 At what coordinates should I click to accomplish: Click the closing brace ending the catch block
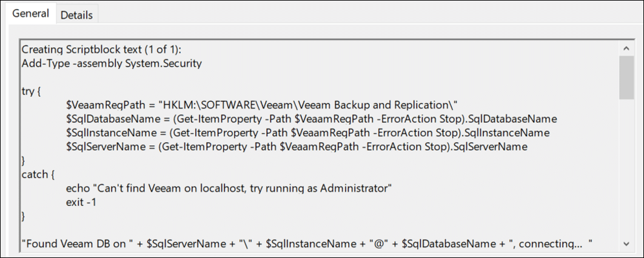pos(24,216)
